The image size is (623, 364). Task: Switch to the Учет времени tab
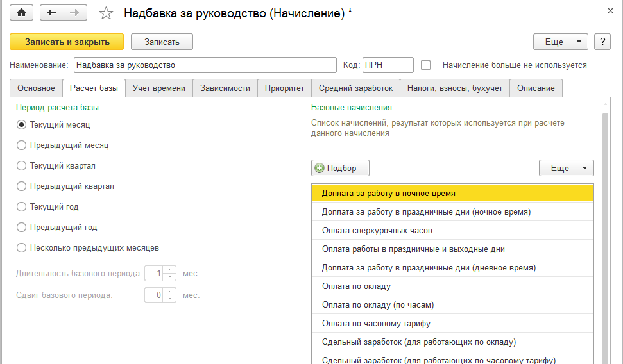[x=159, y=88]
